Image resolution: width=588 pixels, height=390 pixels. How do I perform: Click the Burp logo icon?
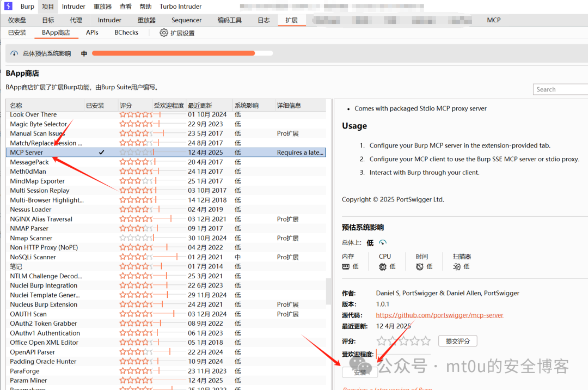coord(8,6)
